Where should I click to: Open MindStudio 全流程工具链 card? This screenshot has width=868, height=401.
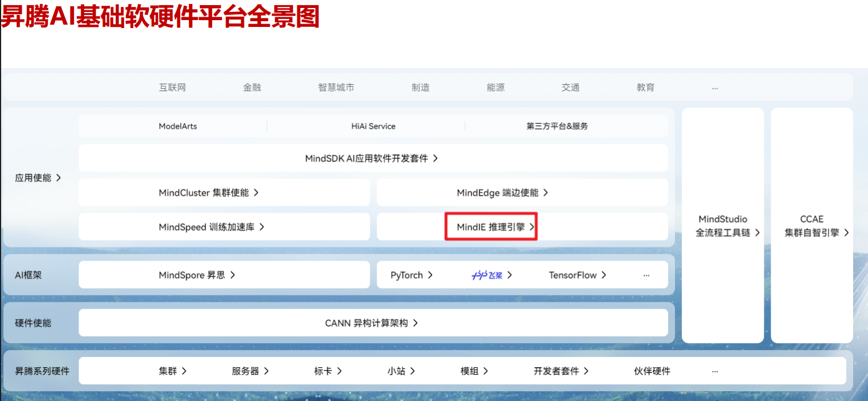coord(723,226)
